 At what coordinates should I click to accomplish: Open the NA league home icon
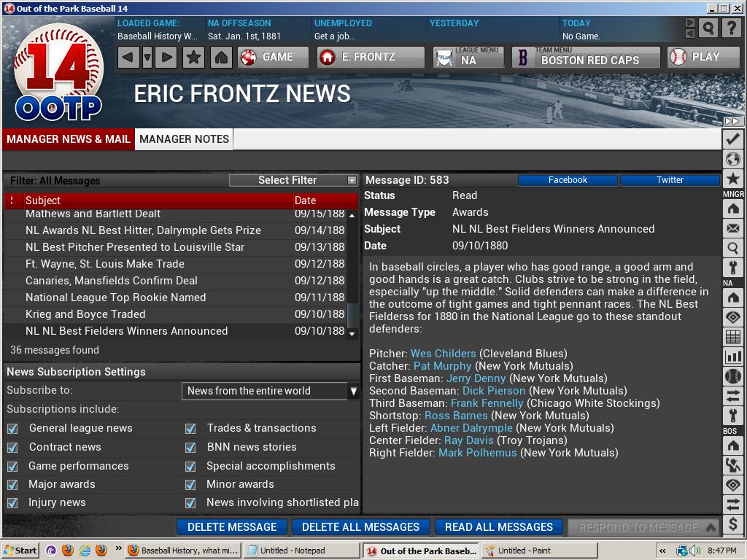tap(732, 297)
